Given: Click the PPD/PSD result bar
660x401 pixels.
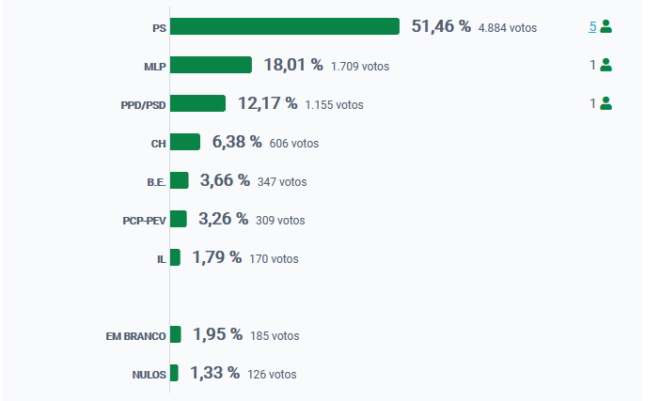Looking at the screenshot, I should pyautogui.click(x=198, y=104).
